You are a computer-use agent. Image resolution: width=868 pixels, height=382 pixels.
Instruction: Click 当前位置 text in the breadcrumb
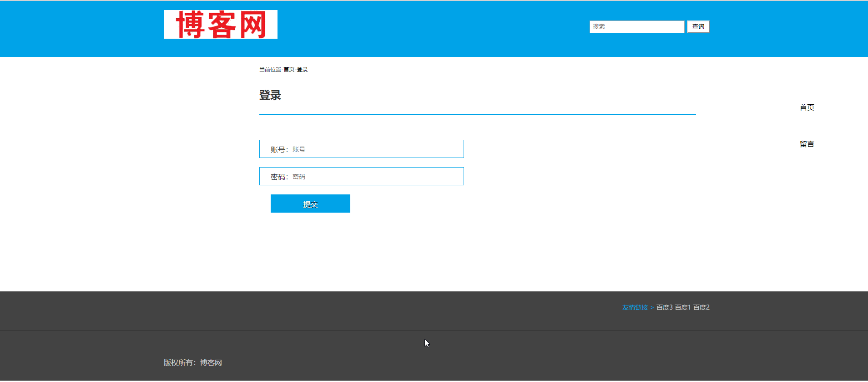(x=270, y=70)
